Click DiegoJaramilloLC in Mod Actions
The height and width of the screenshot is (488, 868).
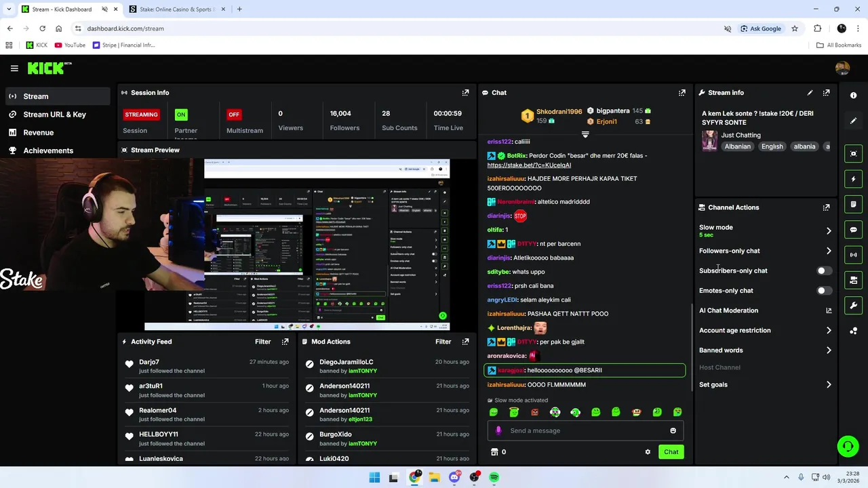[347, 362]
